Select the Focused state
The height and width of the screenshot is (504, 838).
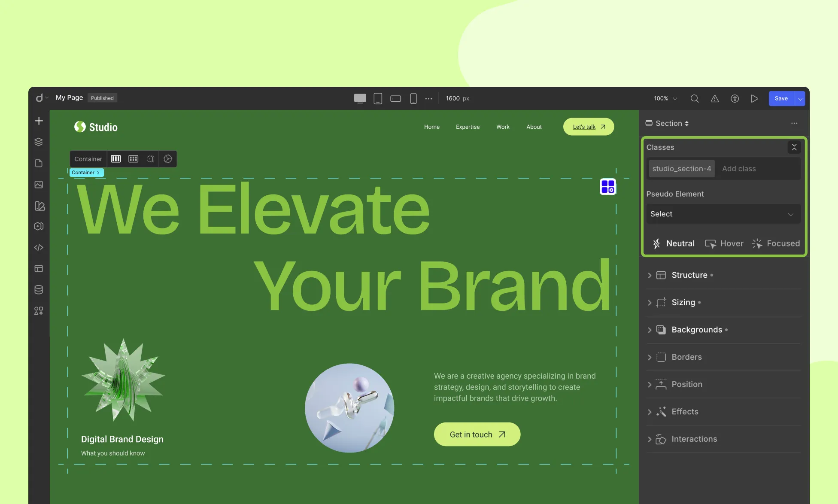(x=776, y=243)
